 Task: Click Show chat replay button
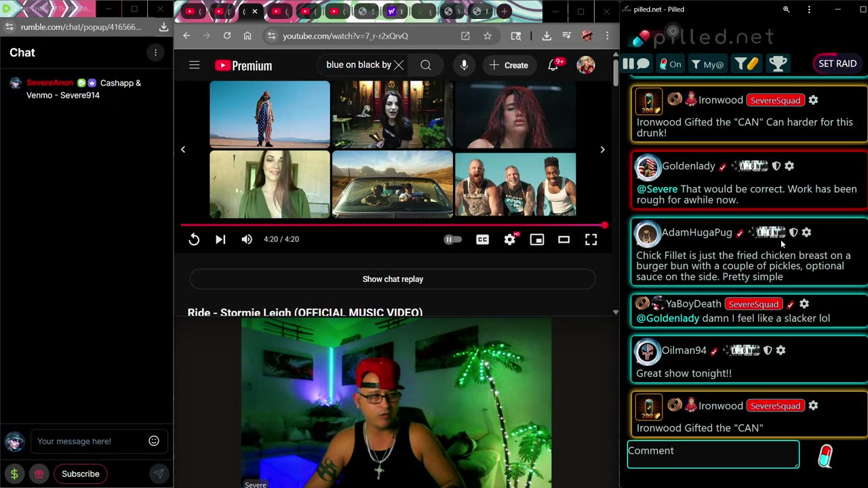[x=393, y=279]
